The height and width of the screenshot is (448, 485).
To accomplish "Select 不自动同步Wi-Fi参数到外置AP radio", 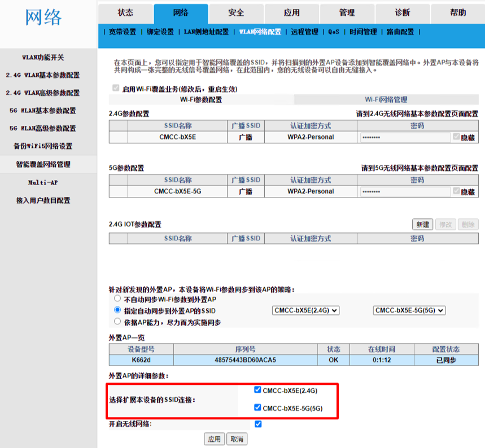I will click(117, 298).
